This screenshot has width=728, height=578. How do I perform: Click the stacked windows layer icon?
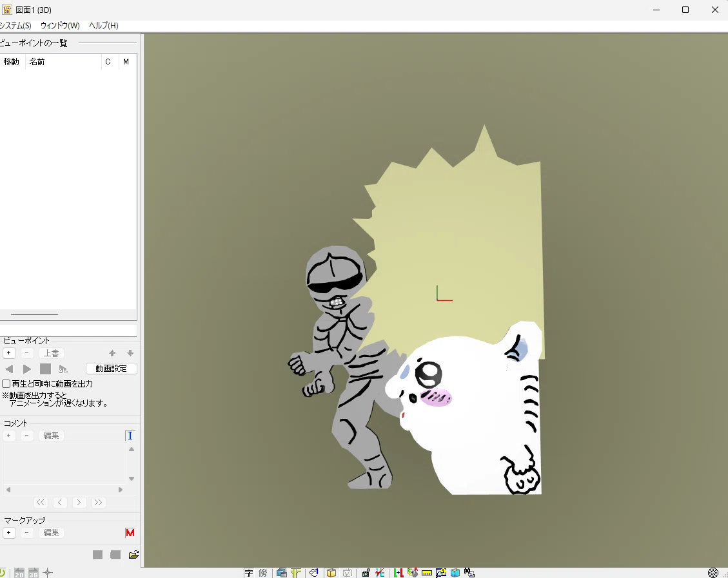(281, 573)
